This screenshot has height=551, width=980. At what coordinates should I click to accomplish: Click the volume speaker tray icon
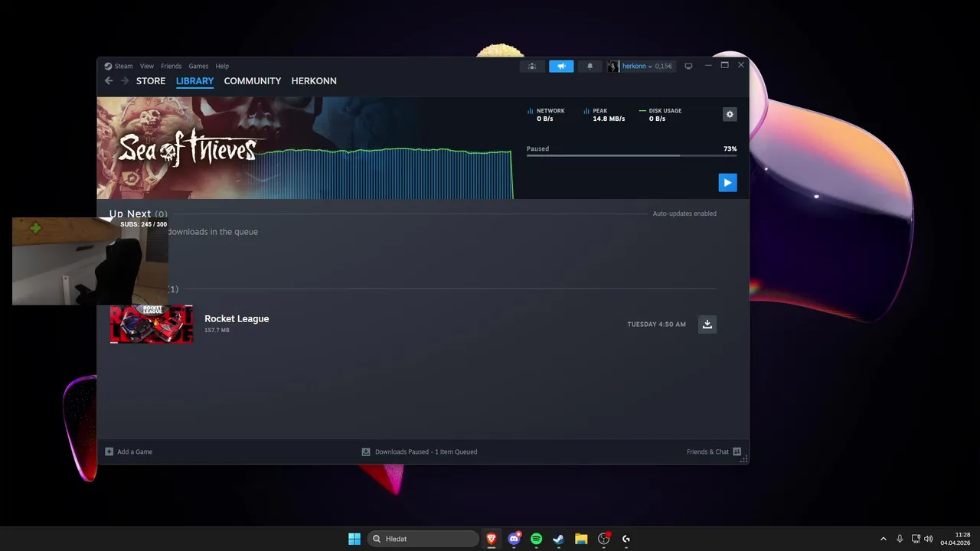coord(929,539)
